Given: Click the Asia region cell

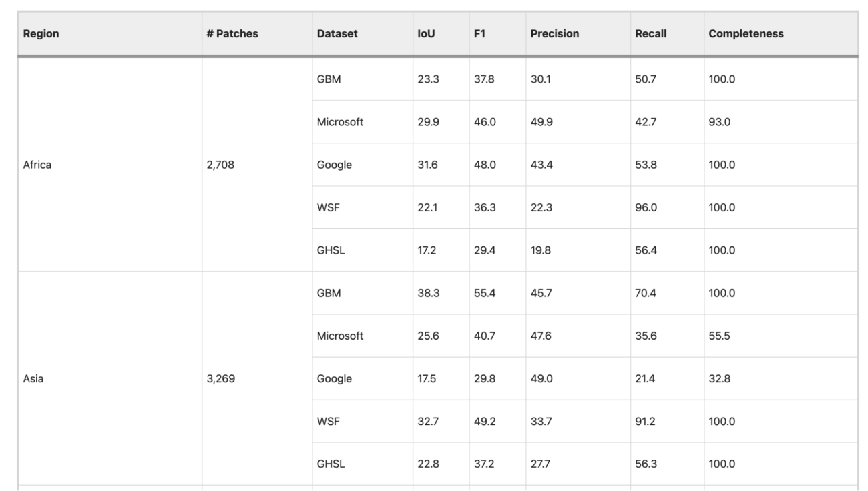Looking at the screenshot, I should tap(33, 378).
